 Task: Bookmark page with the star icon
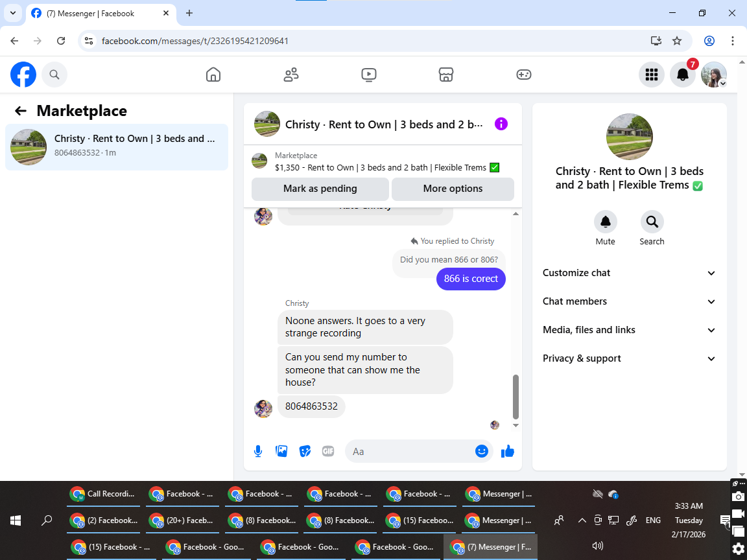pos(677,40)
